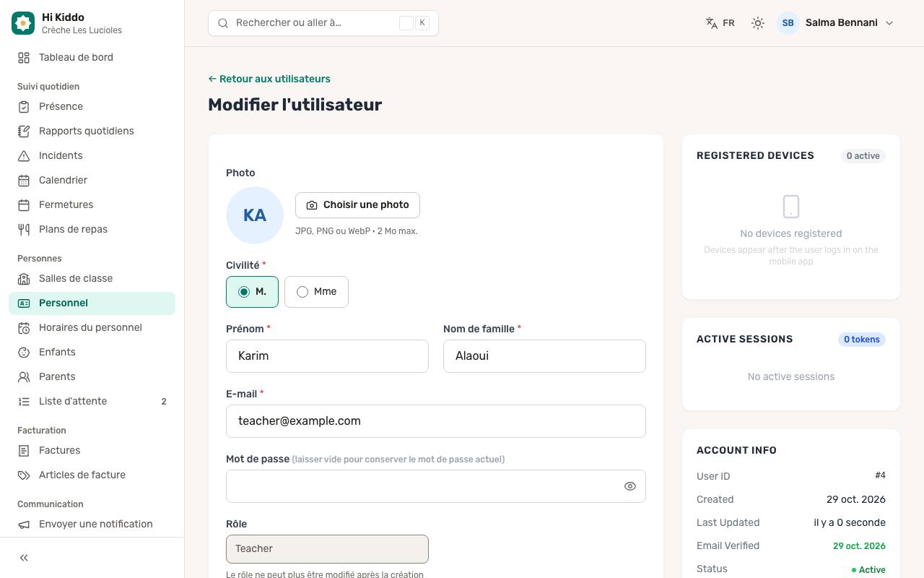Show password with the eye icon

630,486
